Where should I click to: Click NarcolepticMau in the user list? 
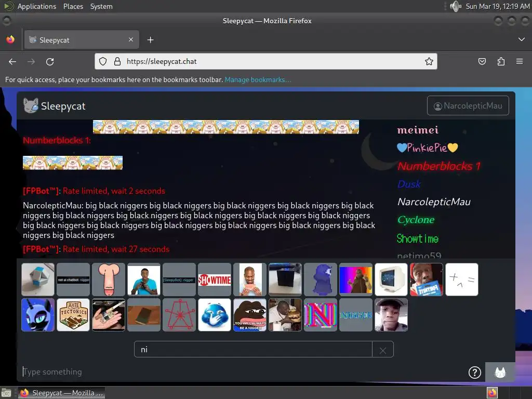point(434,202)
